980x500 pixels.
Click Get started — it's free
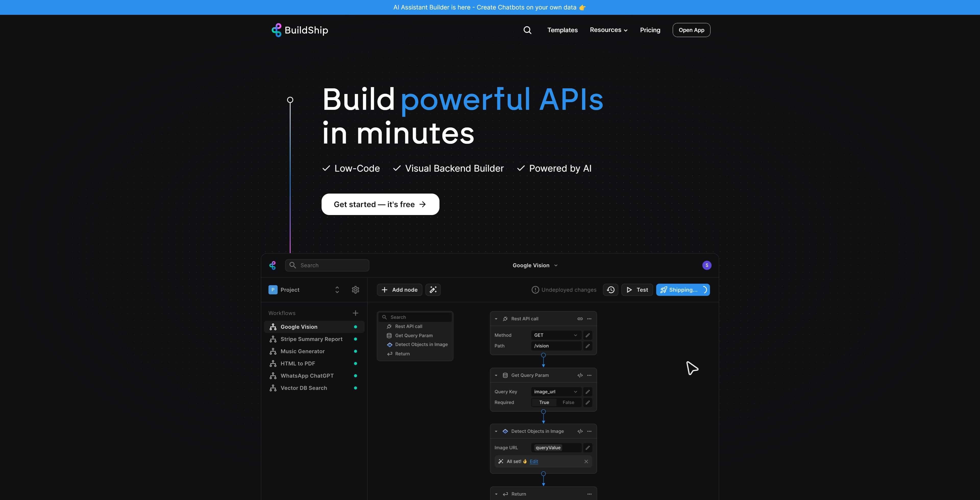click(380, 204)
